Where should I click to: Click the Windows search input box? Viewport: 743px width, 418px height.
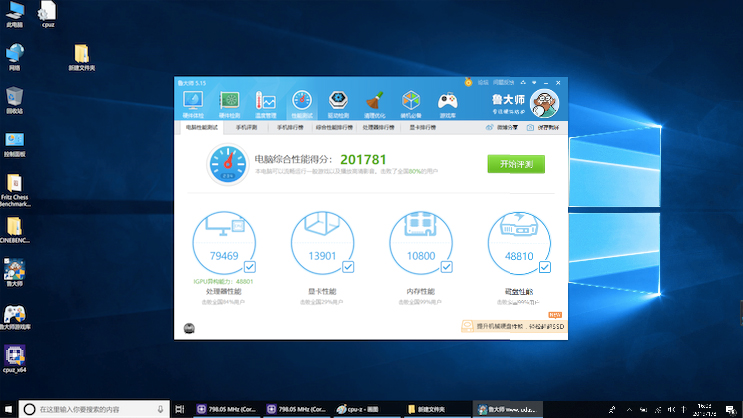(x=94, y=409)
